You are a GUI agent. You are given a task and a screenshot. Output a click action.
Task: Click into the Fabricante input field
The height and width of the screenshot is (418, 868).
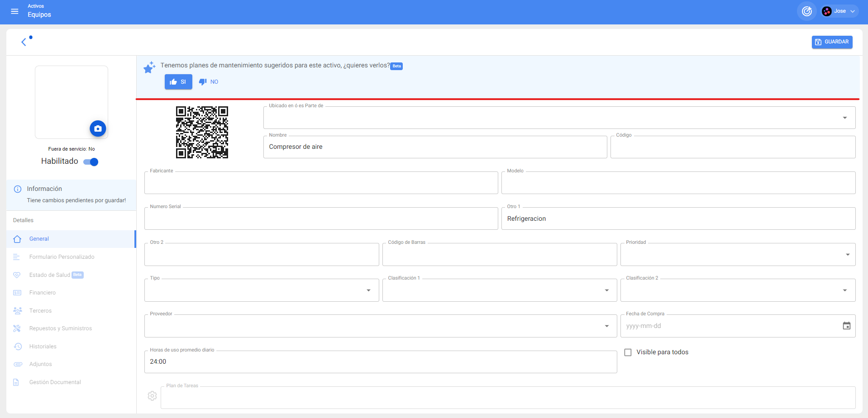(x=321, y=183)
